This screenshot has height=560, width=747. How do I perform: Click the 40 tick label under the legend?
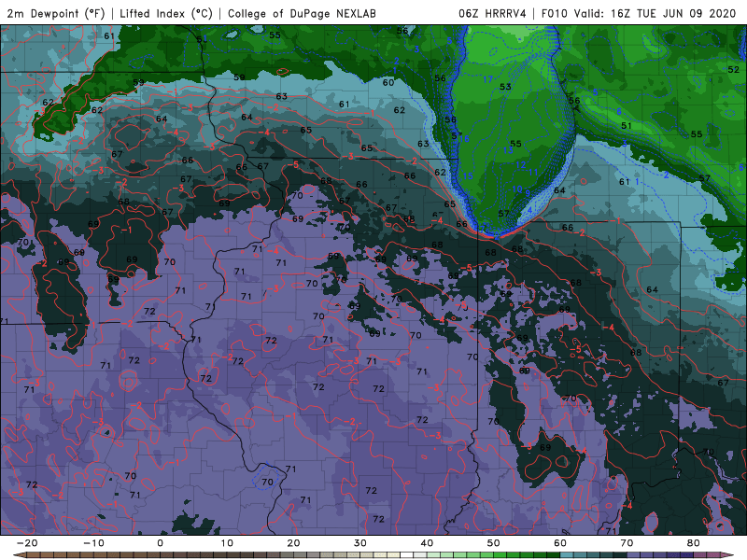click(x=427, y=543)
